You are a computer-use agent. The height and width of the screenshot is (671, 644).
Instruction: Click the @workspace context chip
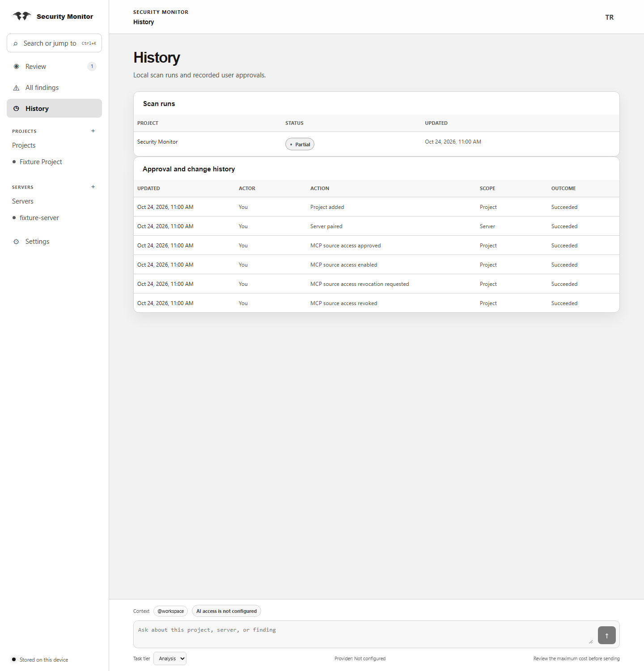(170, 611)
